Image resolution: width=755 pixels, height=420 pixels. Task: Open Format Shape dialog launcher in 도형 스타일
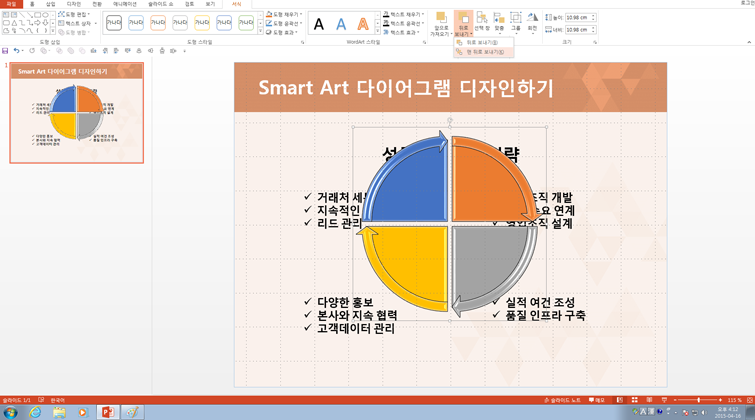302,42
